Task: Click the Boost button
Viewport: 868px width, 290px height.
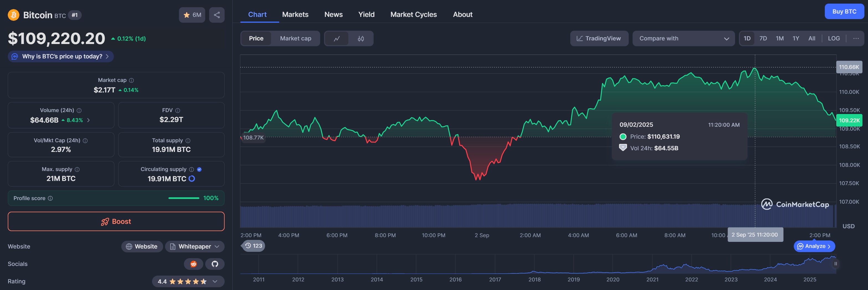Action: [x=116, y=221]
